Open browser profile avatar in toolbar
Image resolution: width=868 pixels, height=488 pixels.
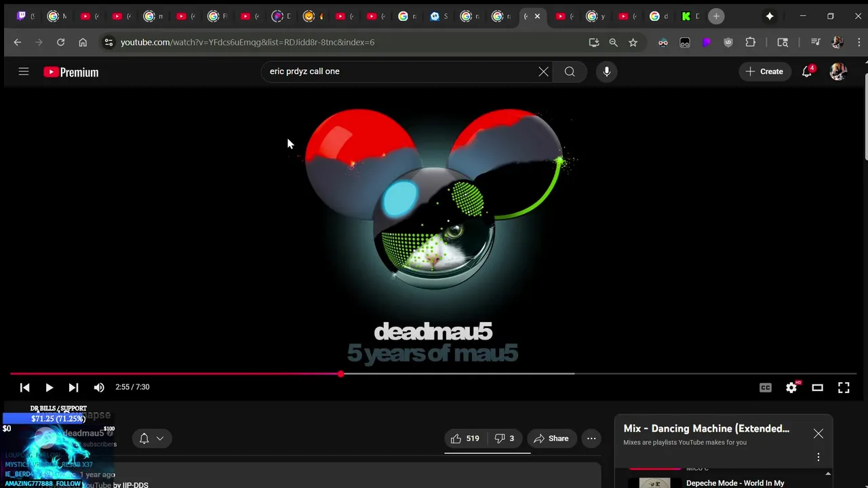pos(837,42)
